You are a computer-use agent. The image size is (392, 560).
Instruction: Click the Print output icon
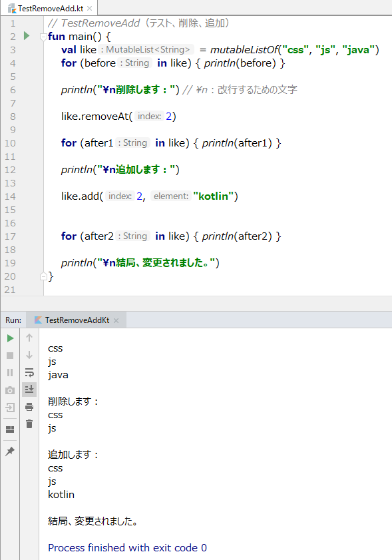29,406
